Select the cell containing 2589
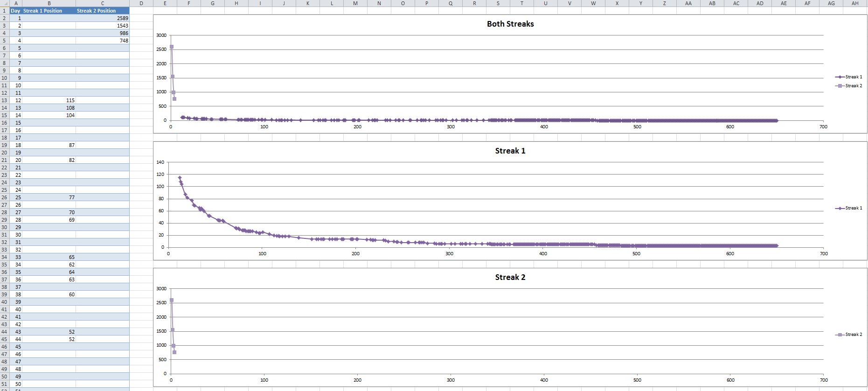The width and height of the screenshot is (868, 391). [102, 18]
